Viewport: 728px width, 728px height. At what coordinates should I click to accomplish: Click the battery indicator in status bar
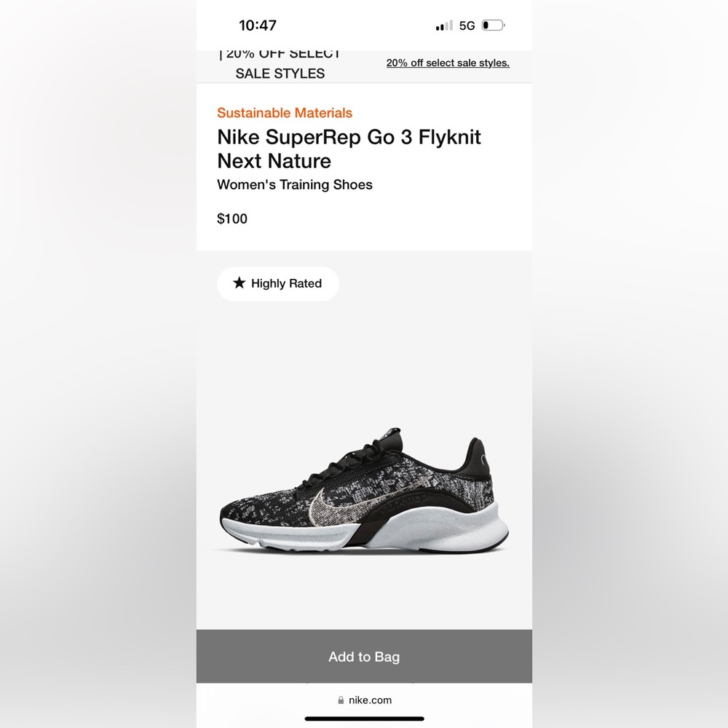(491, 24)
